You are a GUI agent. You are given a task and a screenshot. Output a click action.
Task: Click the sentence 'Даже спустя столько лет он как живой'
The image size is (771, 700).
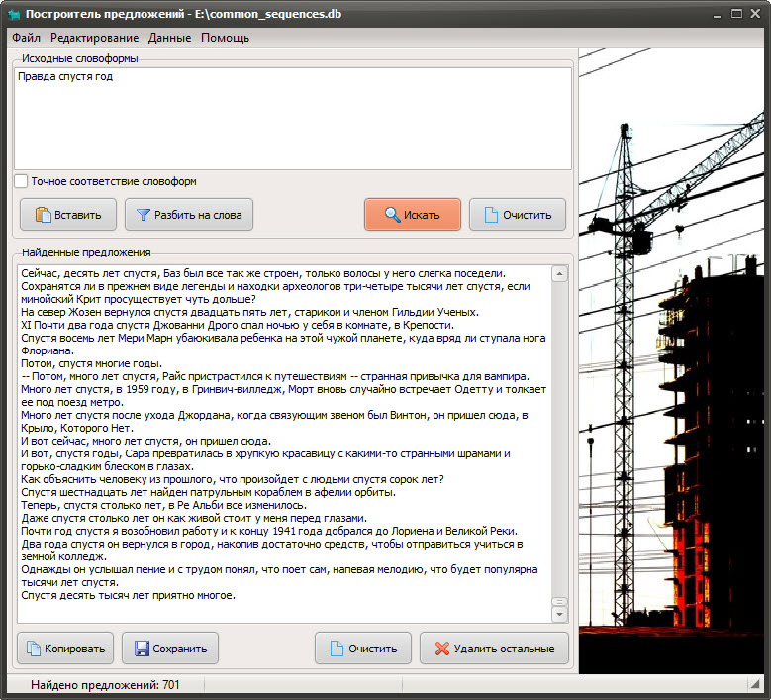194,519
